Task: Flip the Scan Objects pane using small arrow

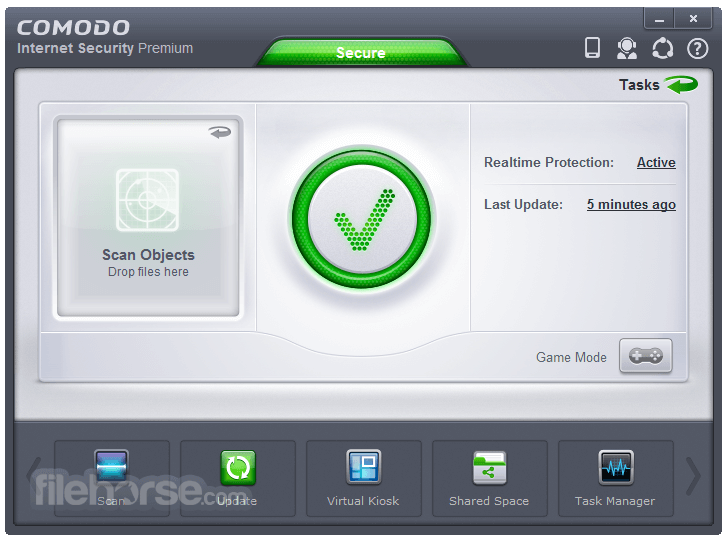Action: click(220, 132)
